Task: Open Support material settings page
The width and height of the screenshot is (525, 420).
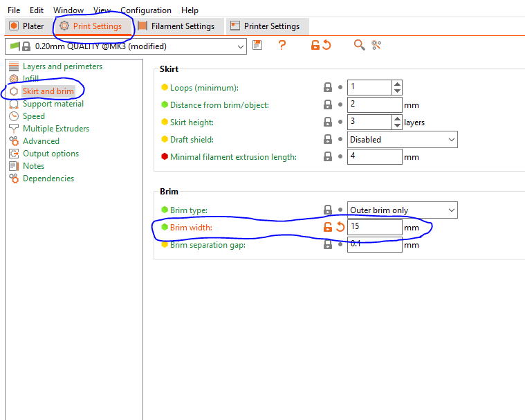Action: point(53,104)
